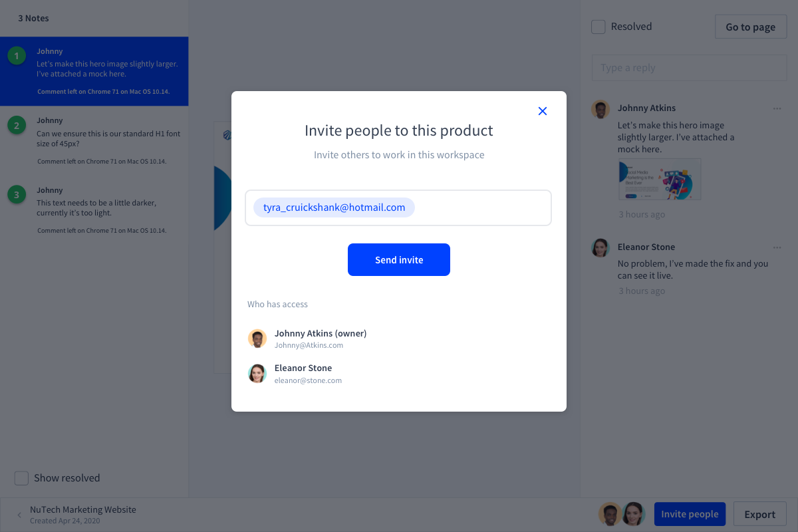Click Johnny Atkins avatar in comment thread
798x532 pixels.
(600, 110)
